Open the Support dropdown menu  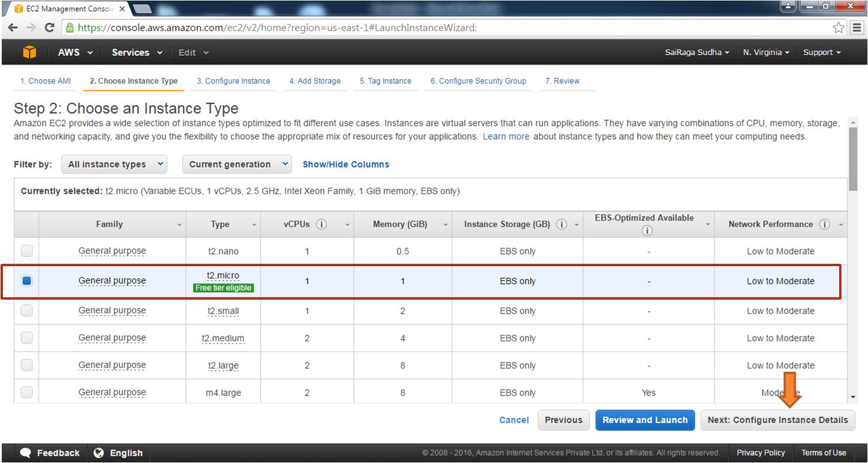822,52
